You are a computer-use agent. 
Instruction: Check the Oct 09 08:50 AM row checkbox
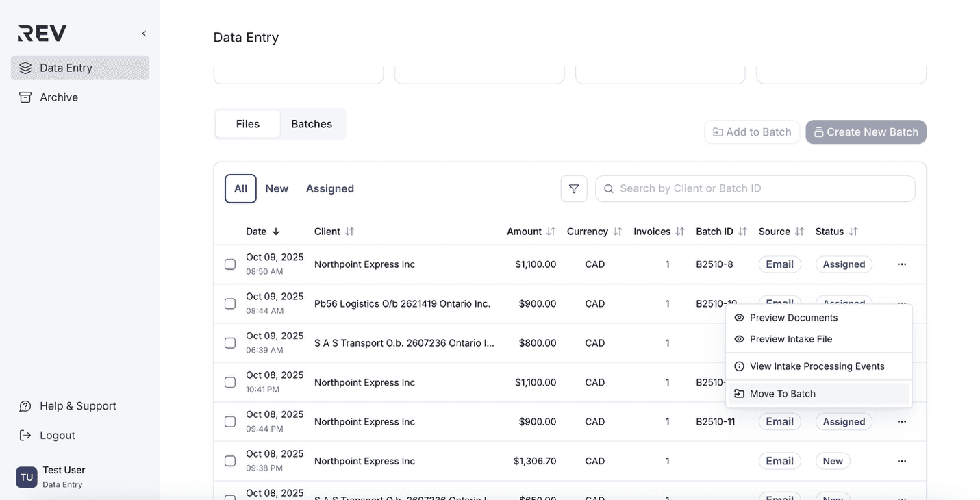pos(230,264)
